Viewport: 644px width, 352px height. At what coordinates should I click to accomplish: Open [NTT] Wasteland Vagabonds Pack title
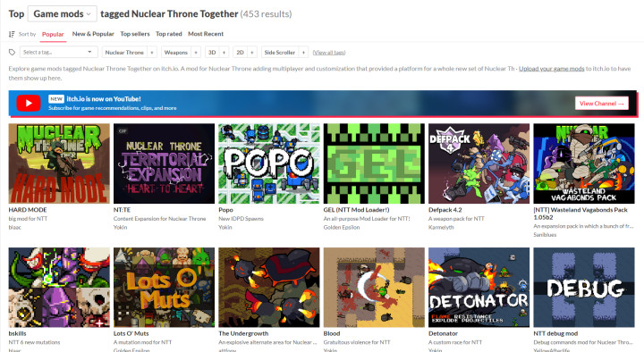[x=580, y=213]
